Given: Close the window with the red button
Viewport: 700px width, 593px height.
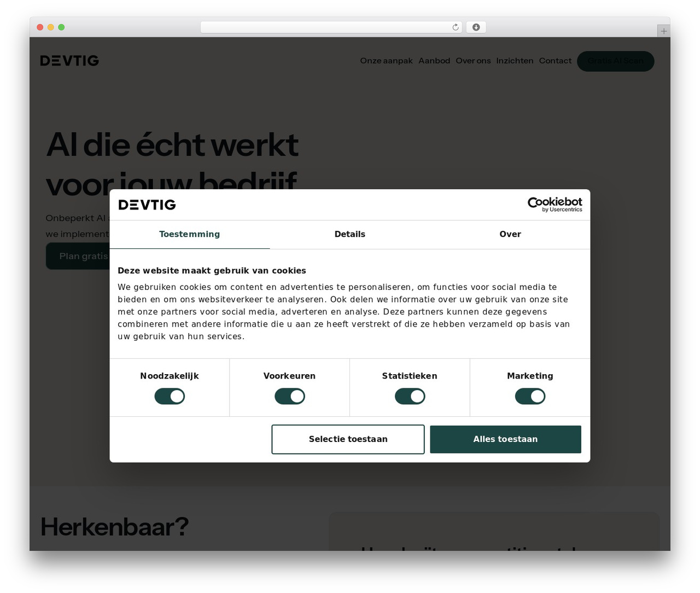Looking at the screenshot, I should click(40, 27).
